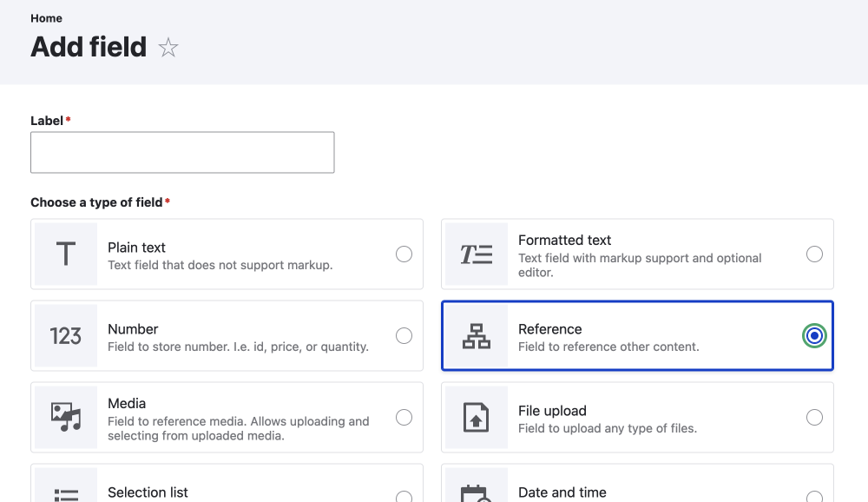The width and height of the screenshot is (868, 502).
Task: Click the Number 123 icon
Action: pyautogui.click(x=66, y=336)
